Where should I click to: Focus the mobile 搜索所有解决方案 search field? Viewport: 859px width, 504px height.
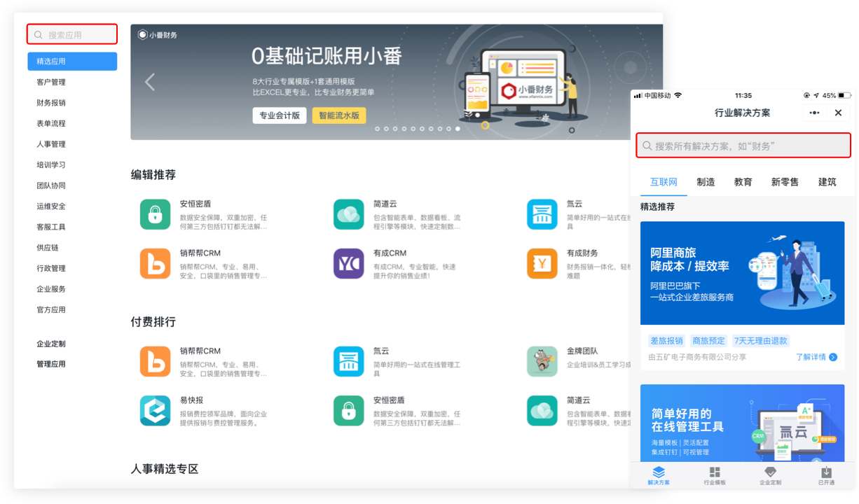click(x=743, y=146)
